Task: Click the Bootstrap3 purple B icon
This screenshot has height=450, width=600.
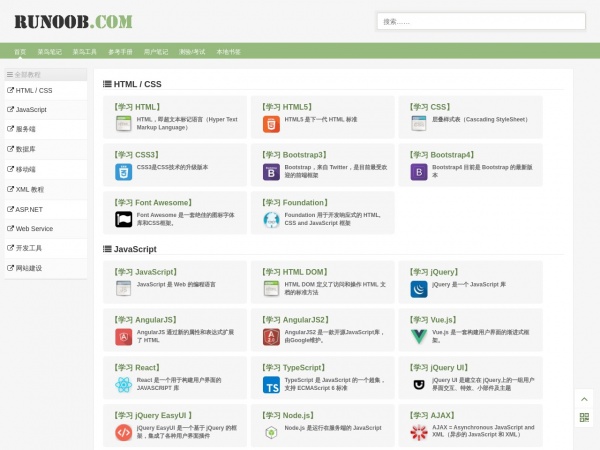Action: 271,172
